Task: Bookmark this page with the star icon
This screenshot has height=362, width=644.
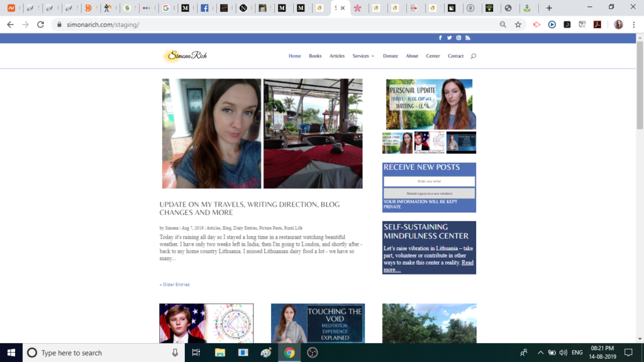Action: coord(518,25)
